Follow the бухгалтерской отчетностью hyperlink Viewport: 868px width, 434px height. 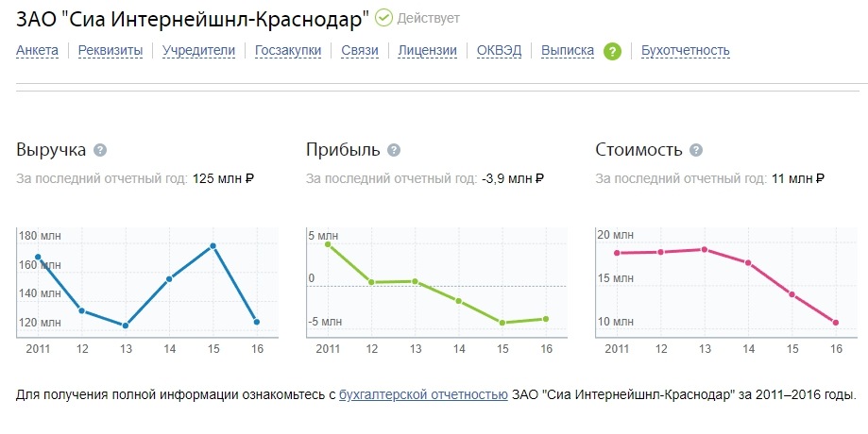[423, 394]
